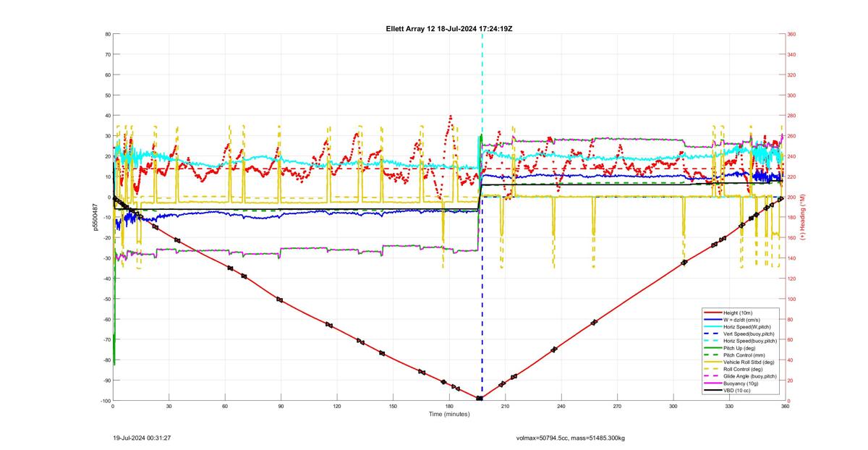Select the 'W = dz/dt (cm/s)' legend entry

pos(741,320)
